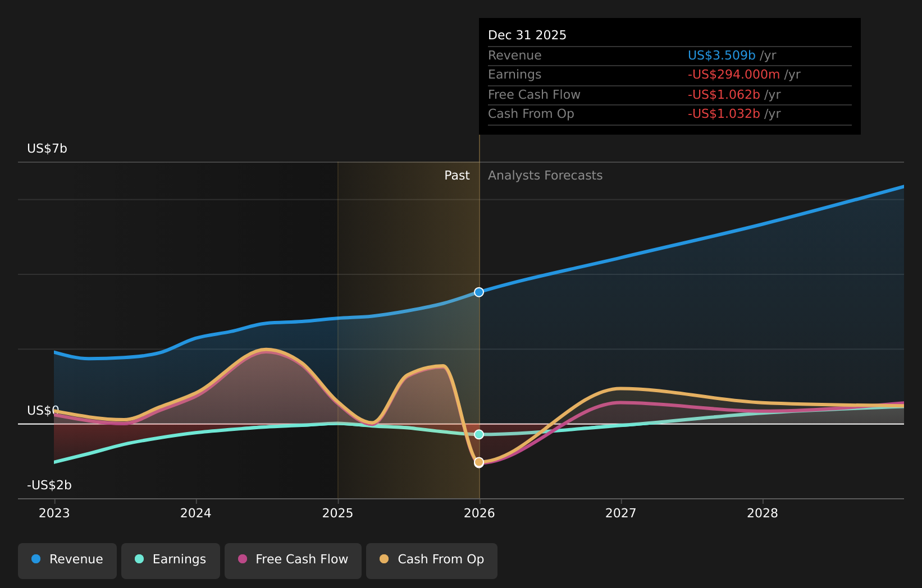Click the blue Revenue legend dot icon
The width and height of the screenshot is (922, 588).
click(36, 559)
